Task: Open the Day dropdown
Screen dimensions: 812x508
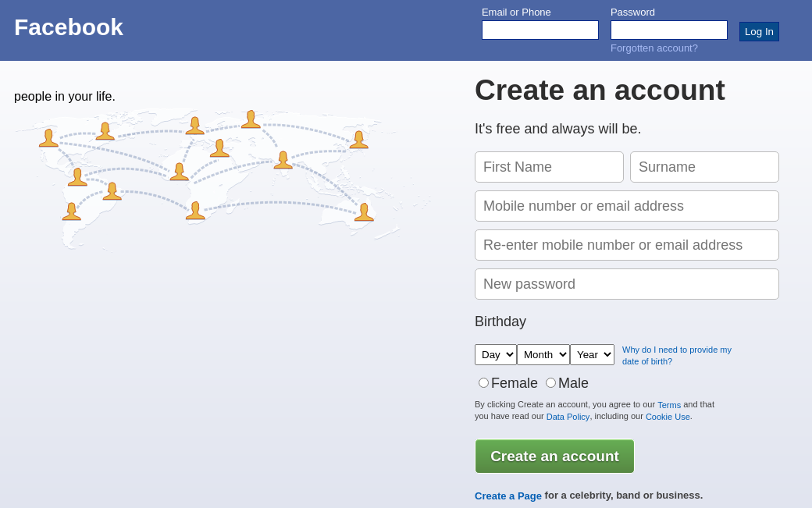Action: pos(496,355)
